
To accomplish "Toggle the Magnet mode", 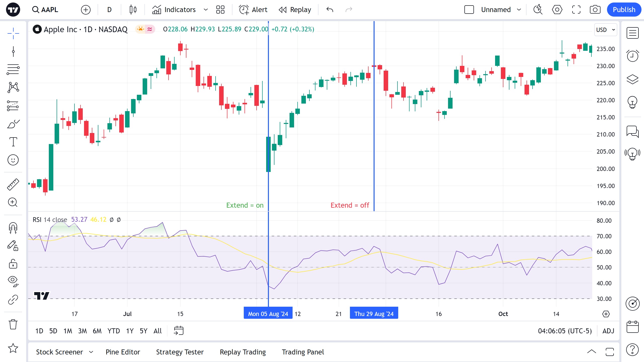I will point(13,228).
